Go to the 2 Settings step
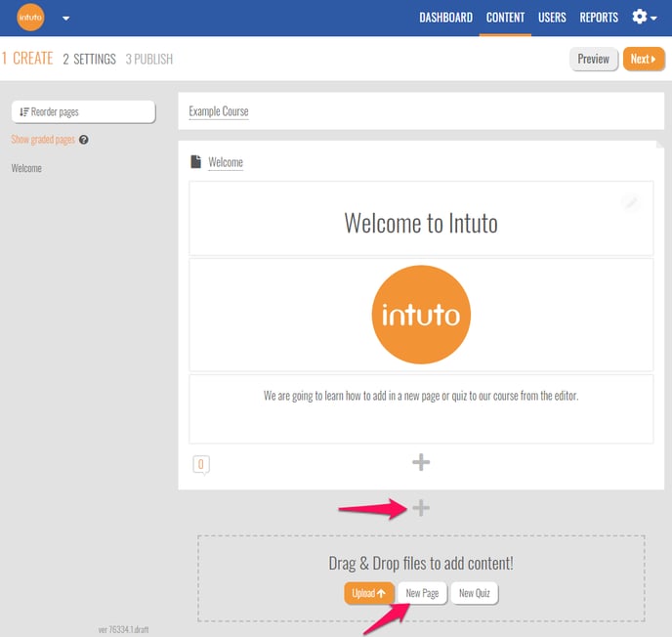The image size is (672, 637). point(89,60)
